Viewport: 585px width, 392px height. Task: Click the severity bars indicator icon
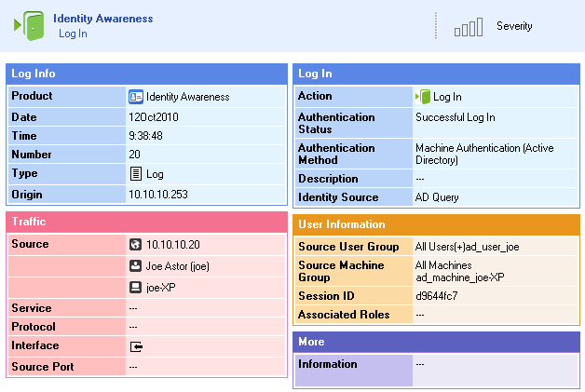[x=469, y=27]
